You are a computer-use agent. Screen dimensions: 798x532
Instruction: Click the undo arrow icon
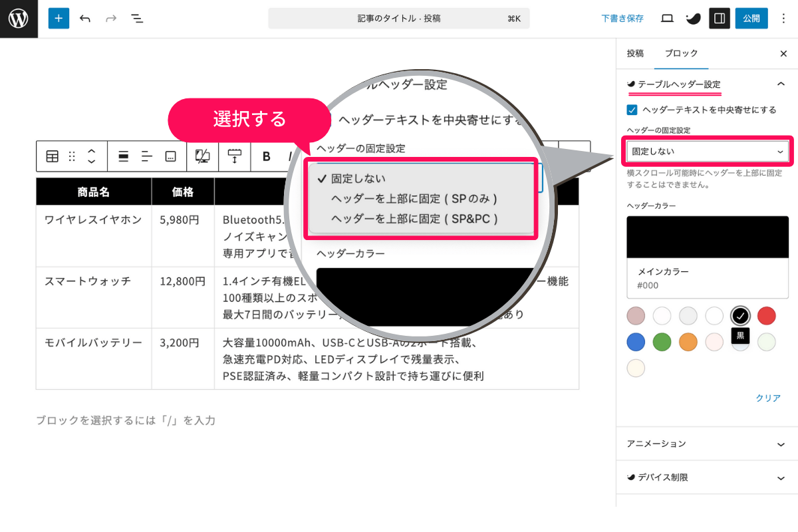click(x=85, y=18)
